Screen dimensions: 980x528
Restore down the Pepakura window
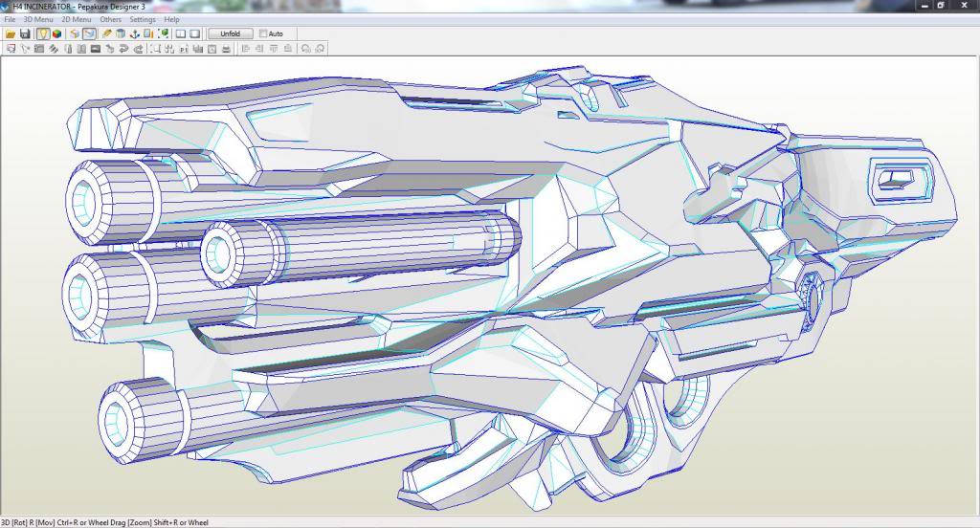tap(941, 6)
